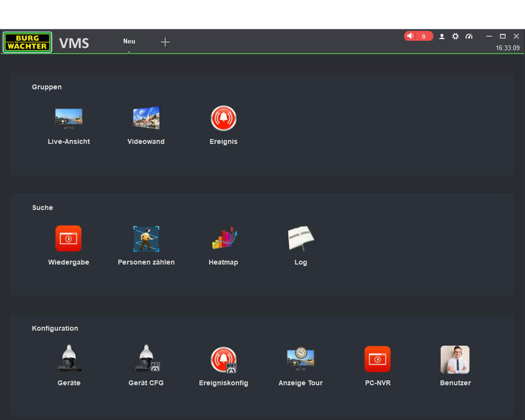Click the red alarm counter indicator
This screenshot has height=420, width=525.
click(x=418, y=36)
